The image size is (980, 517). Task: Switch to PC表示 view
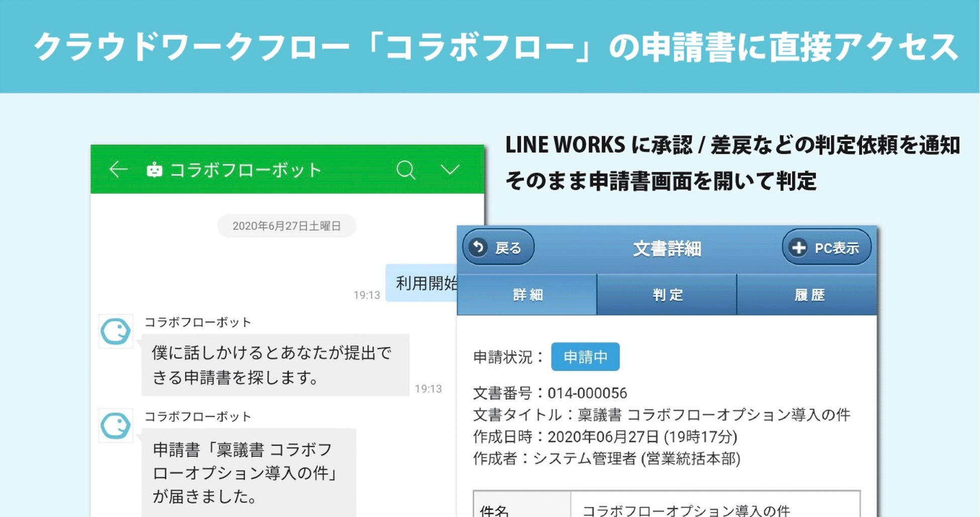click(826, 247)
